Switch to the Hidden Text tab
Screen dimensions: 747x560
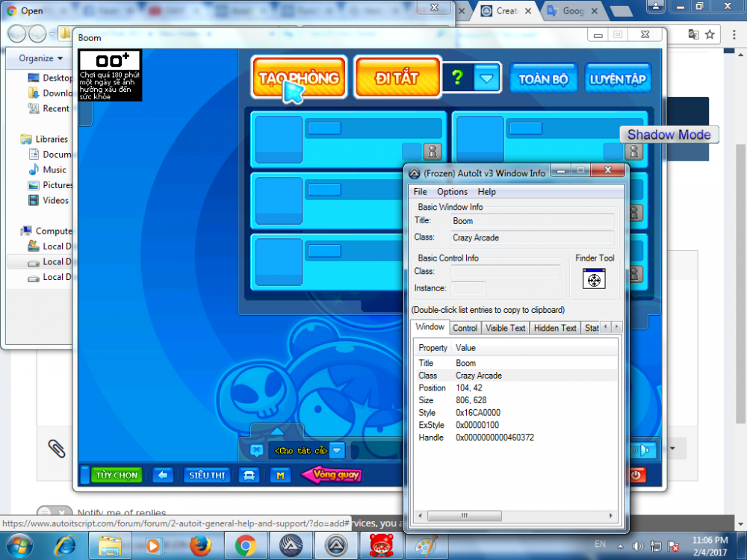coord(554,327)
